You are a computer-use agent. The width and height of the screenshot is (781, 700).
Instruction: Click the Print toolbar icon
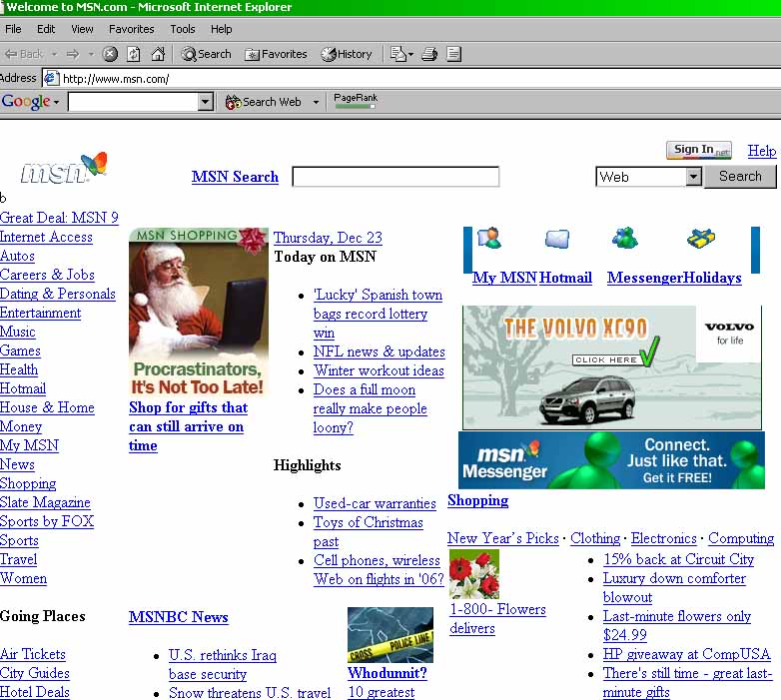pos(429,54)
